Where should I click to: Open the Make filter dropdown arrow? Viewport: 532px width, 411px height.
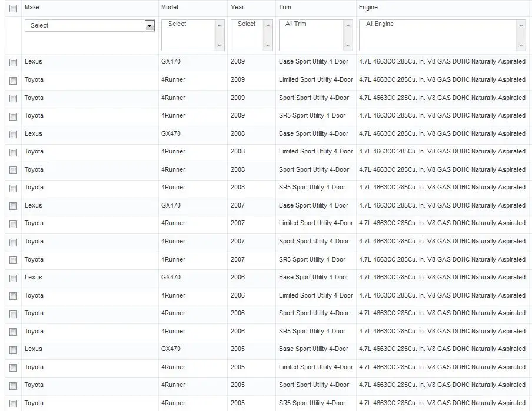[149, 25]
